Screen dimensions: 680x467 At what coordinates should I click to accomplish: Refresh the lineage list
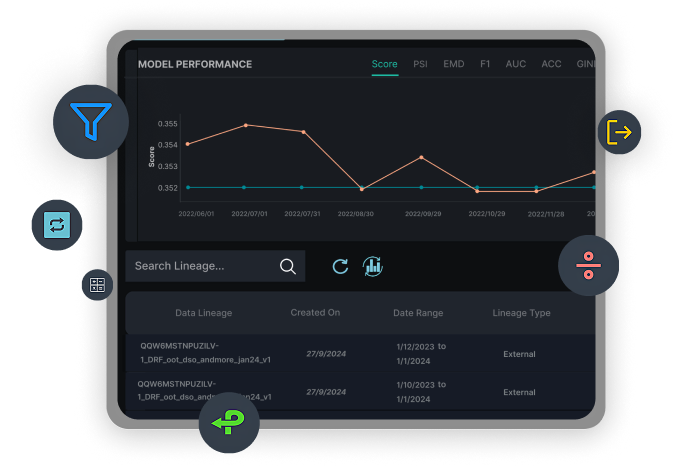(340, 266)
